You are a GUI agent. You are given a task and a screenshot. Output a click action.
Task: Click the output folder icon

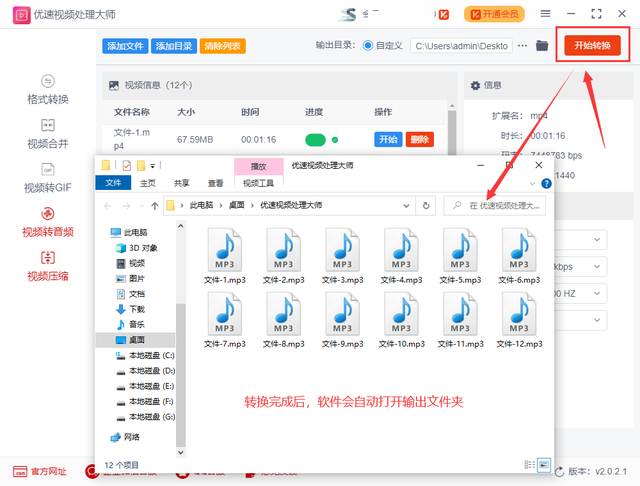(542, 46)
